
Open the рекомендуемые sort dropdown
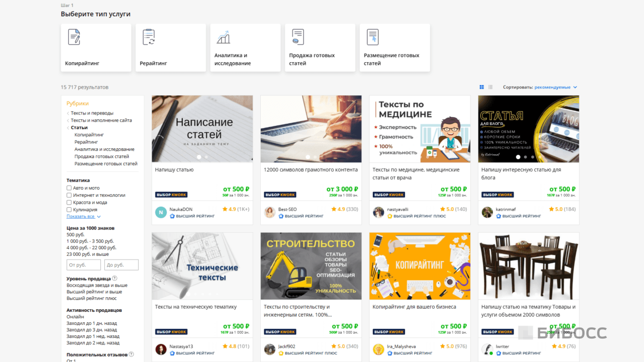pos(555,87)
